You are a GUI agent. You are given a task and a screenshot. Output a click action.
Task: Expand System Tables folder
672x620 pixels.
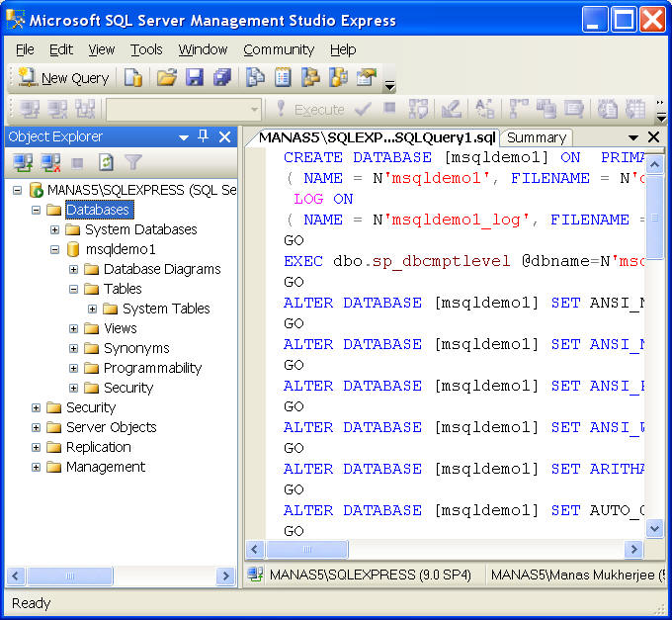92,309
